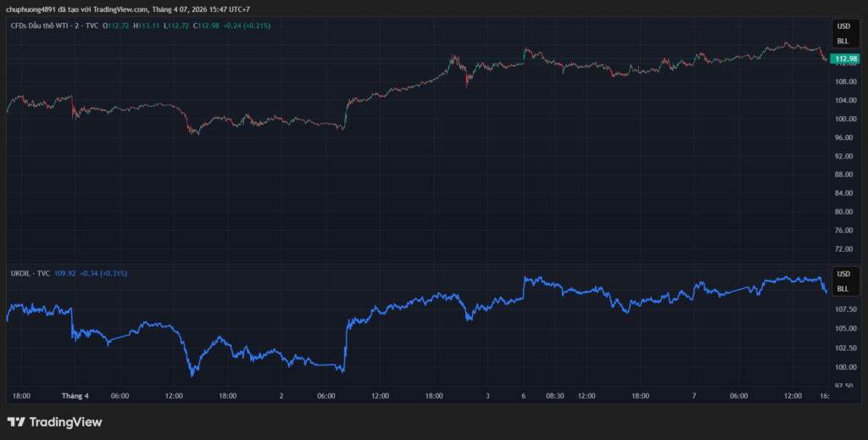Open the BLL unit selector in WTI pane

pos(843,41)
